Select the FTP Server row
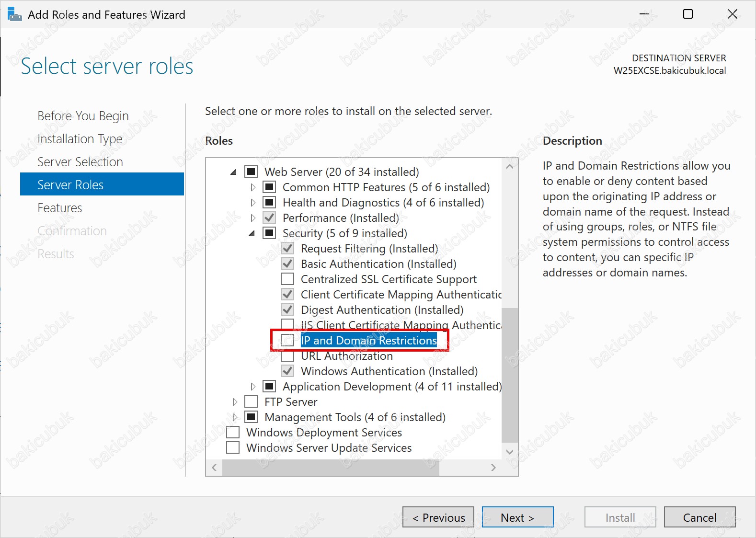This screenshot has height=538, width=756. coord(291,401)
